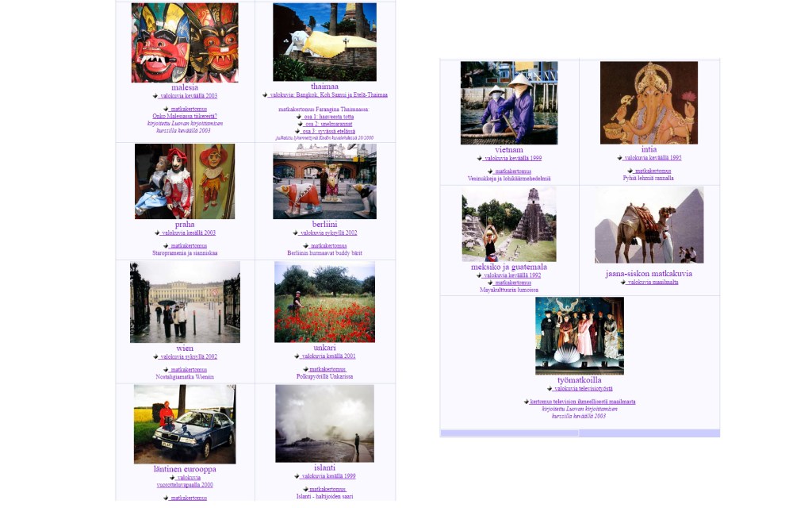Open the Unkari poppy field photo
Screen dimensions: 812x508
point(324,302)
